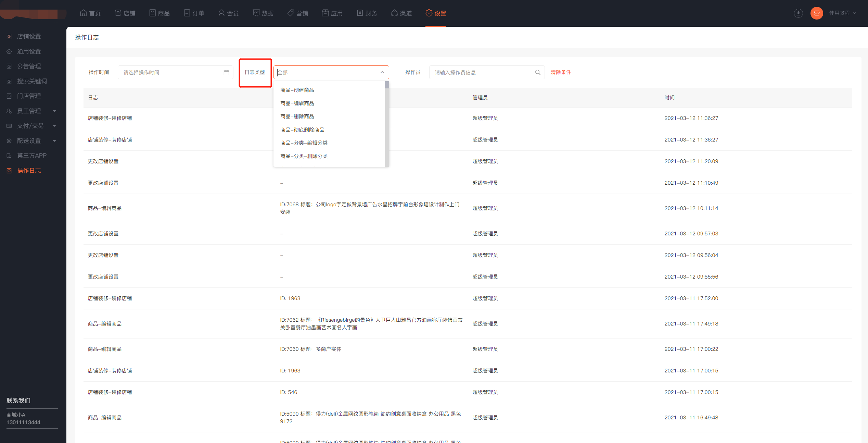Select 商品-创建商品 option in dropdown list
Viewport: 868px width, 443px height.
coord(297,90)
